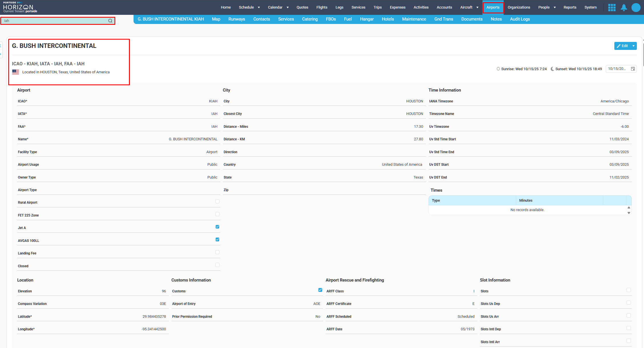Toggle the Customs checkbox

click(320, 290)
